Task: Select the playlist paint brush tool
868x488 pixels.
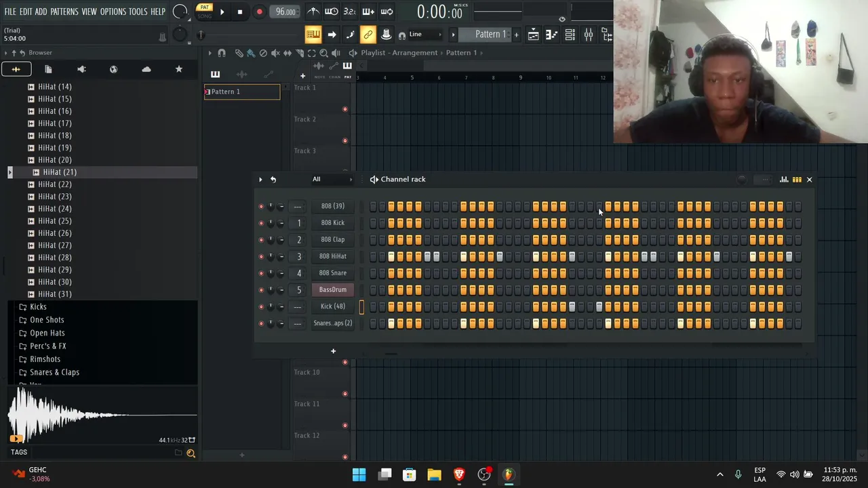Action: tap(251, 53)
